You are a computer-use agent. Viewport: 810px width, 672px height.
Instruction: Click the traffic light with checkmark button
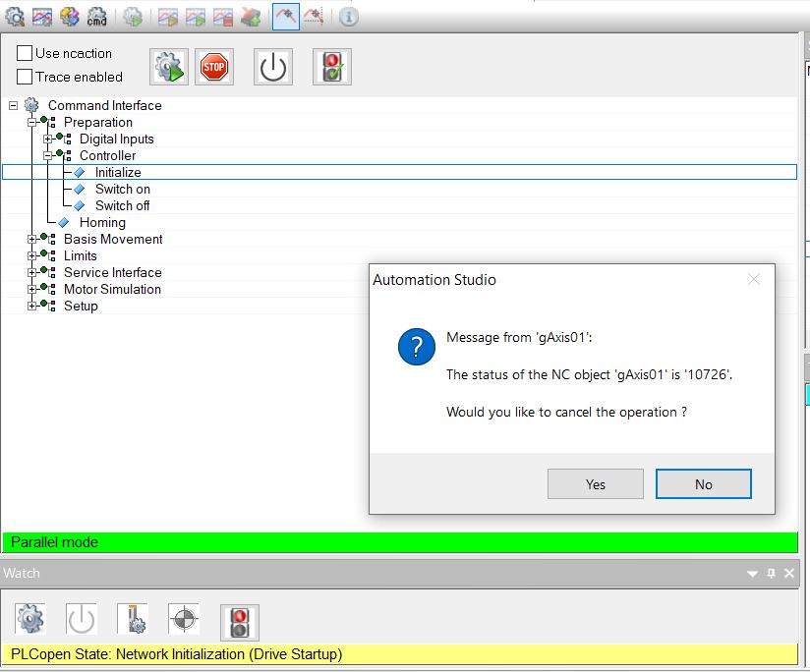[332, 67]
